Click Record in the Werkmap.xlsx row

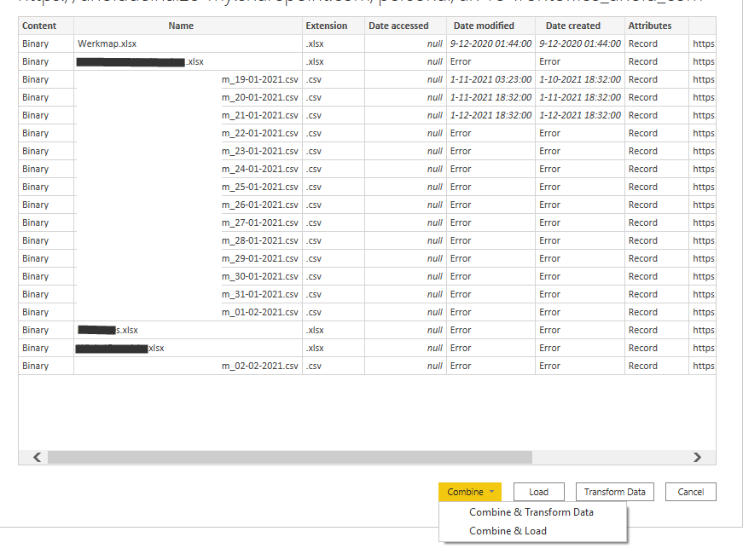[x=643, y=43]
